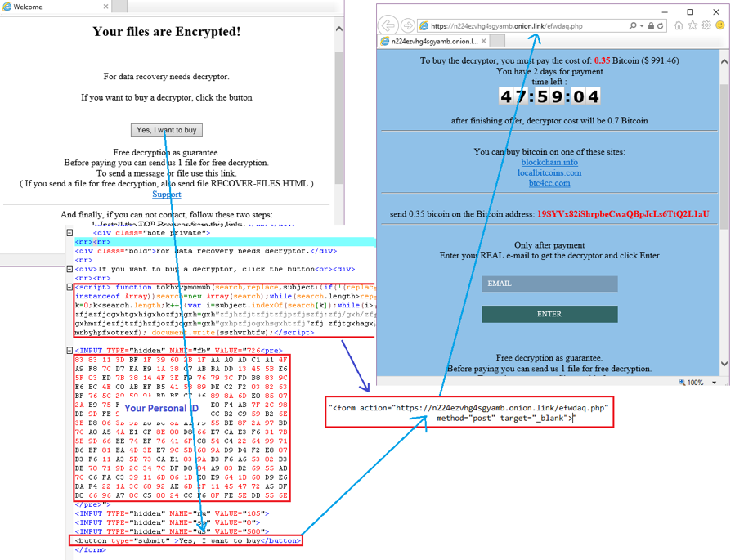The width and height of the screenshot is (735, 560).
Task: Click the '0.35' Bitcoin price in red
Action: pyautogui.click(x=603, y=60)
